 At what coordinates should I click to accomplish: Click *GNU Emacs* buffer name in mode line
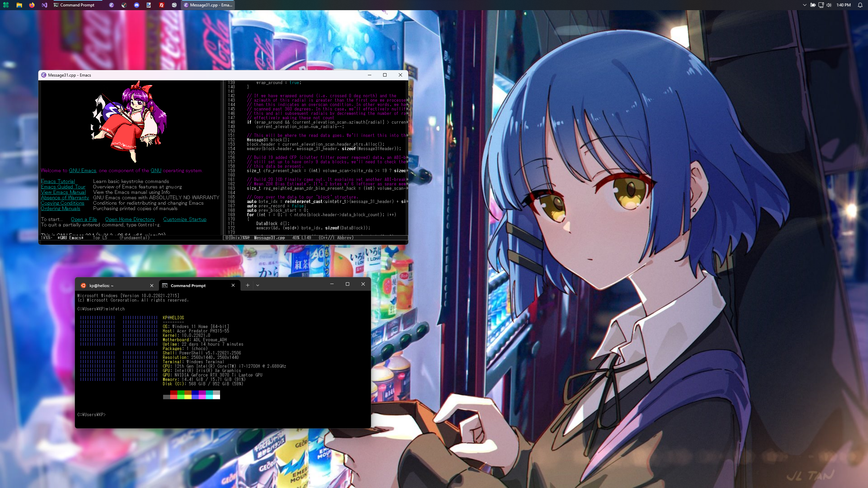click(x=70, y=238)
